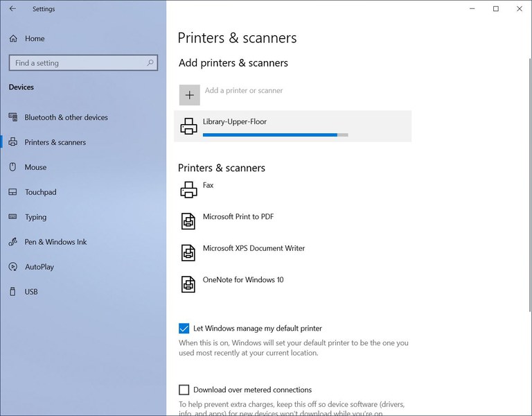This screenshot has height=416, width=532.
Task: Click the AutoPlay sidebar icon
Action: pos(13,266)
